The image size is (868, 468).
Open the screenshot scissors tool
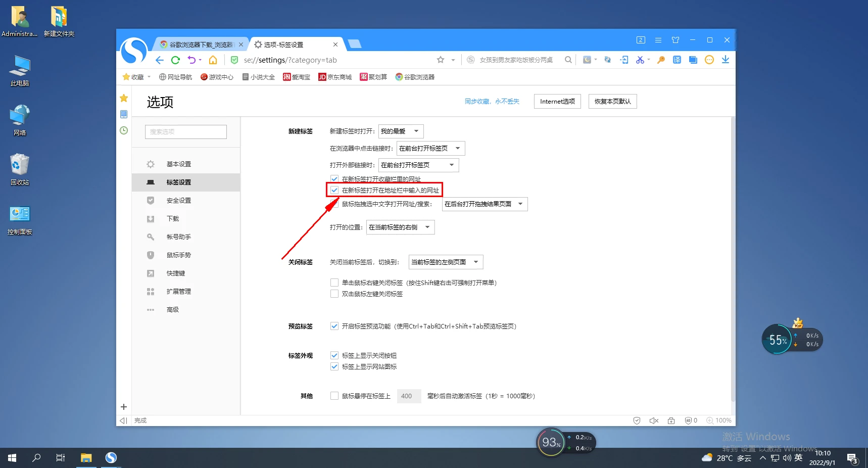(640, 60)
